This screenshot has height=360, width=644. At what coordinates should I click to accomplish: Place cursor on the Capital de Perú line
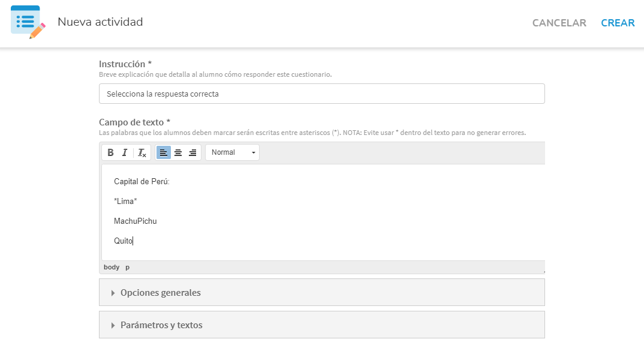pos(142,182)
